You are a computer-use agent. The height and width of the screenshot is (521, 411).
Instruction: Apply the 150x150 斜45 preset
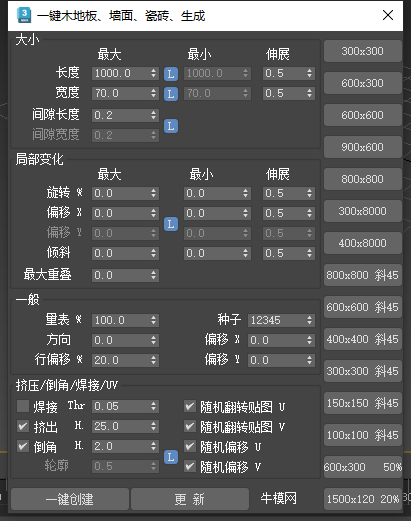pos(362,403)
